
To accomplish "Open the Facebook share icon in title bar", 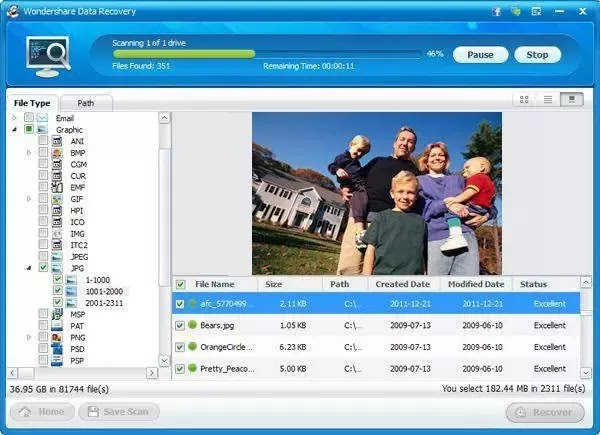I will [x=496, y=11].
